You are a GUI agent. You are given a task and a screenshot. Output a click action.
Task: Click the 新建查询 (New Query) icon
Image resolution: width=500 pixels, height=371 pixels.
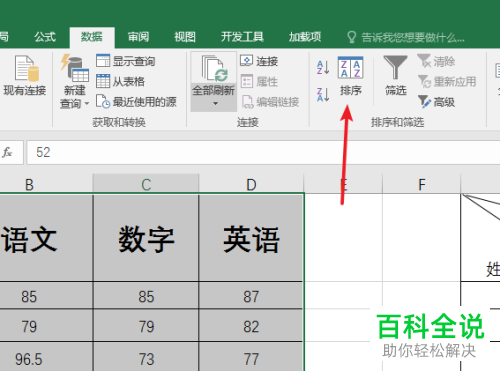75,69
